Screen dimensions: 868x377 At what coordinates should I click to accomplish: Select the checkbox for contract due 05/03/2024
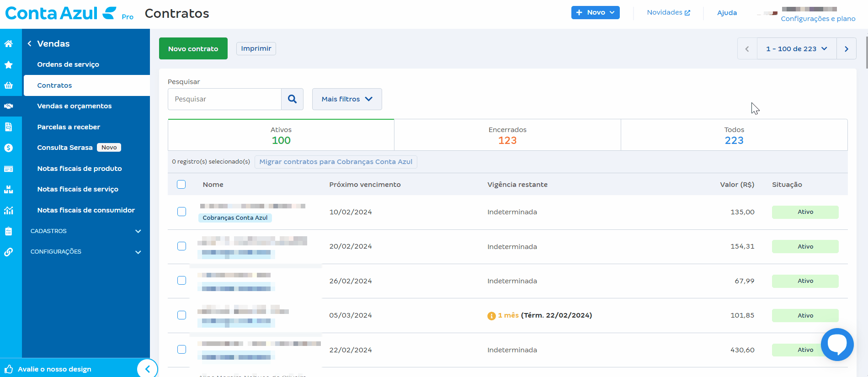click(181, 315)
